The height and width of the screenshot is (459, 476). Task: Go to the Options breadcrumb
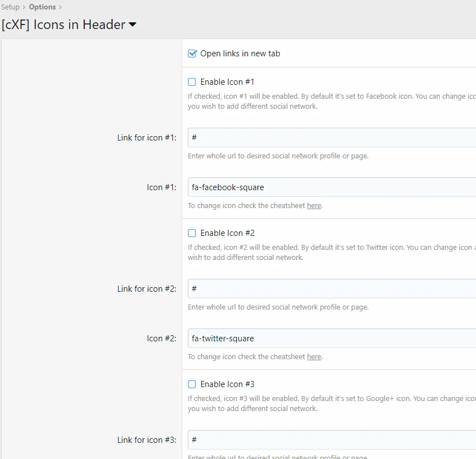(x=42, y=7)
